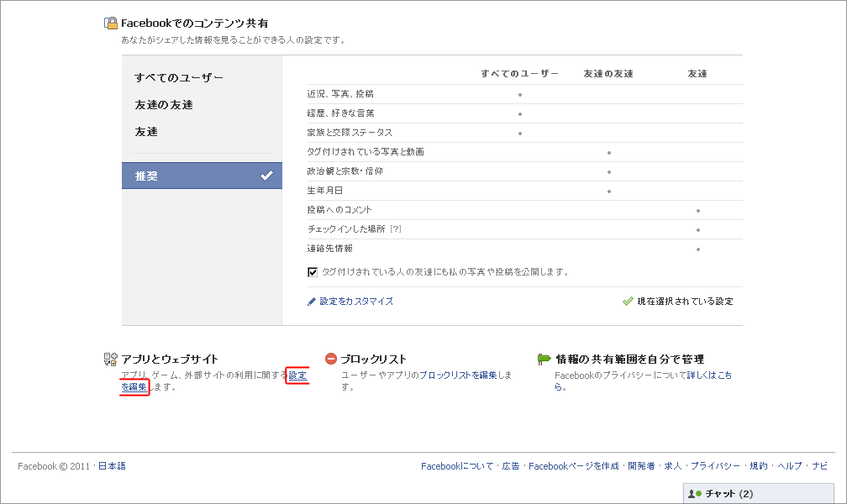The height and width of the screenshot is (504, 847).
Task: Open the ブロックリストを編集 link
Action: coord(458,375)
